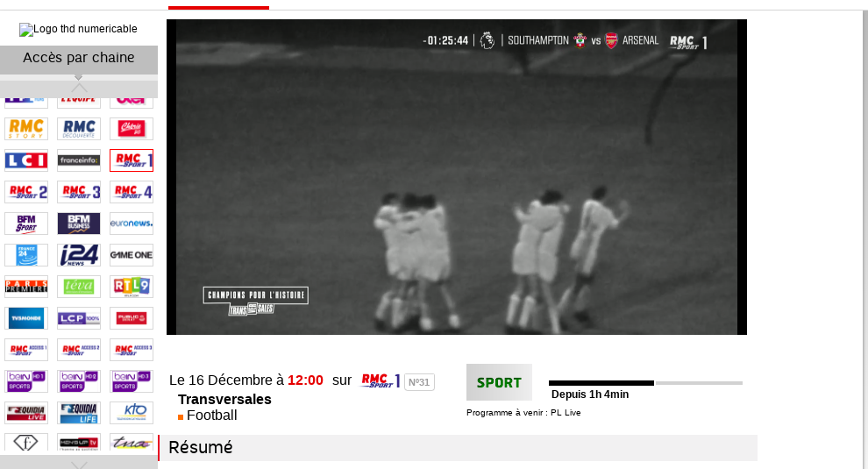Viewport: 868px width, 469px height.
Task: Select RMC Sport Access 1
Action: tap(26, 350)
